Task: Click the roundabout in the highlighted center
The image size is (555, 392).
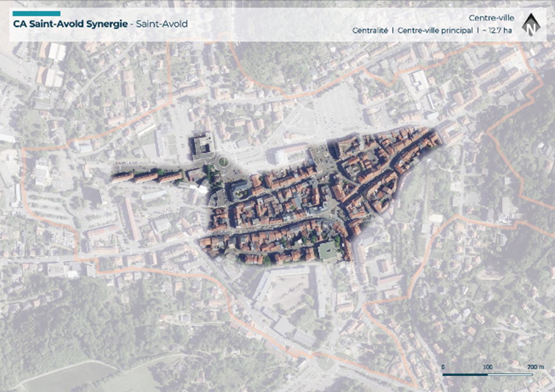Action: pos(223,162)
